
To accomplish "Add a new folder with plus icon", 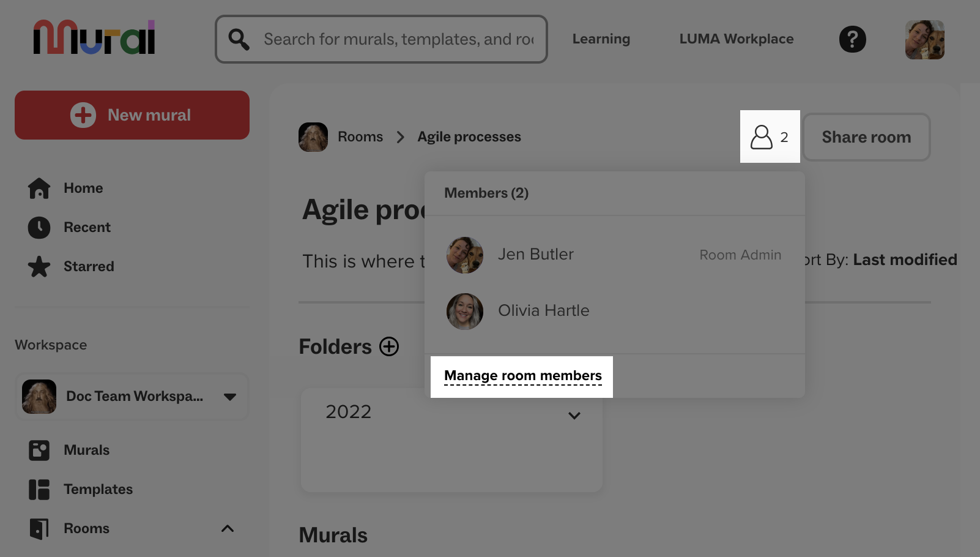I will 389,346.
